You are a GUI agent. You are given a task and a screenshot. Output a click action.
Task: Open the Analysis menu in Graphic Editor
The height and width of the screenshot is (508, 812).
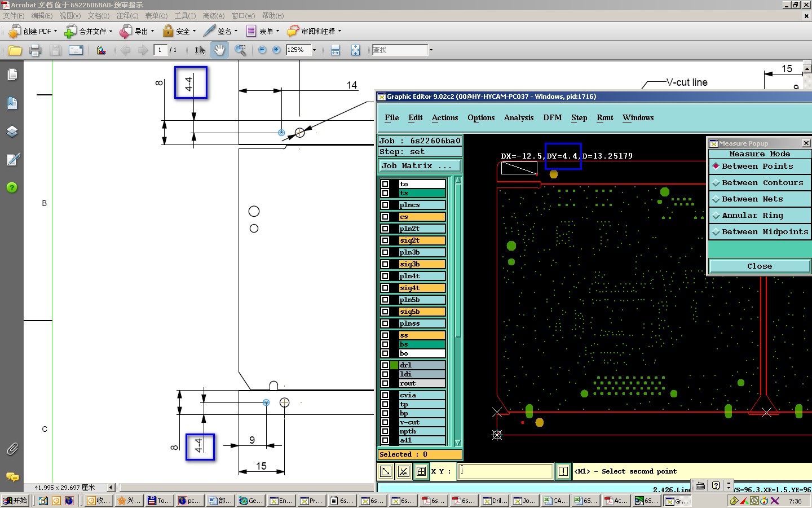(518, 118)
